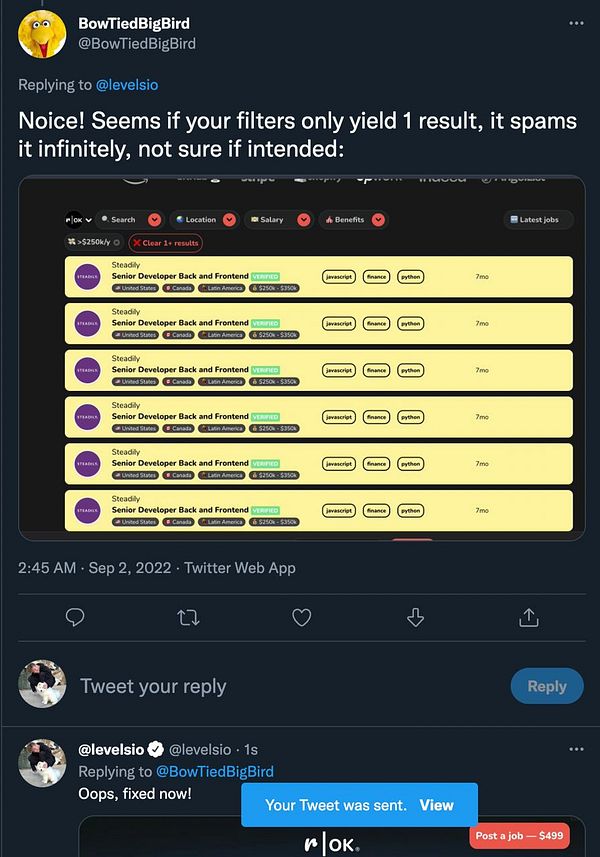Click levelsio's avatar beside the reply
The height and width of the screenshot is (857, 600).
43,765
